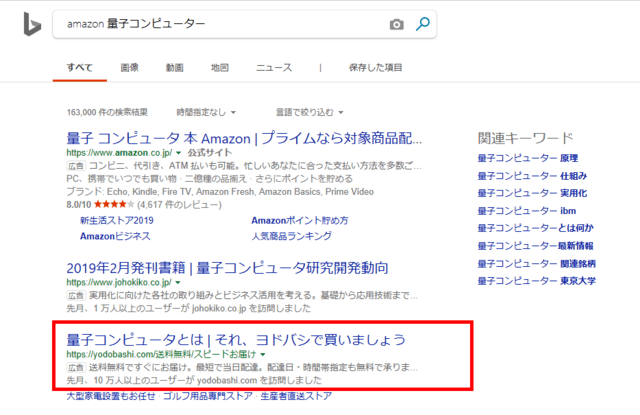Open 大型家電設置もお任せ link

(111, 396)
